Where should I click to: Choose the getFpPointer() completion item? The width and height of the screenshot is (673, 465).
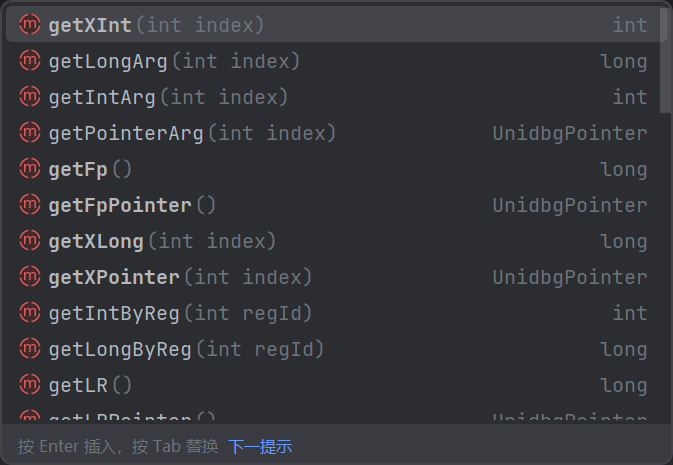click(333, 205)
